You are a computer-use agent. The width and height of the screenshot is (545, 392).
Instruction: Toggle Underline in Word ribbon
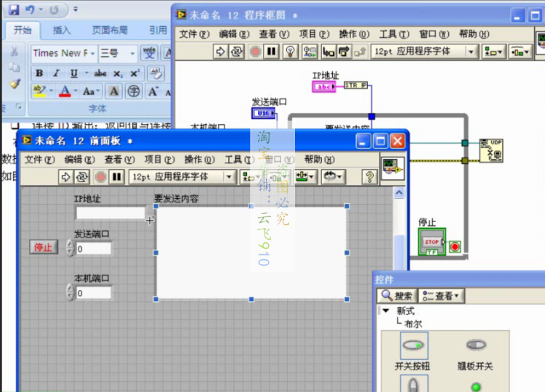coord(74,73)
